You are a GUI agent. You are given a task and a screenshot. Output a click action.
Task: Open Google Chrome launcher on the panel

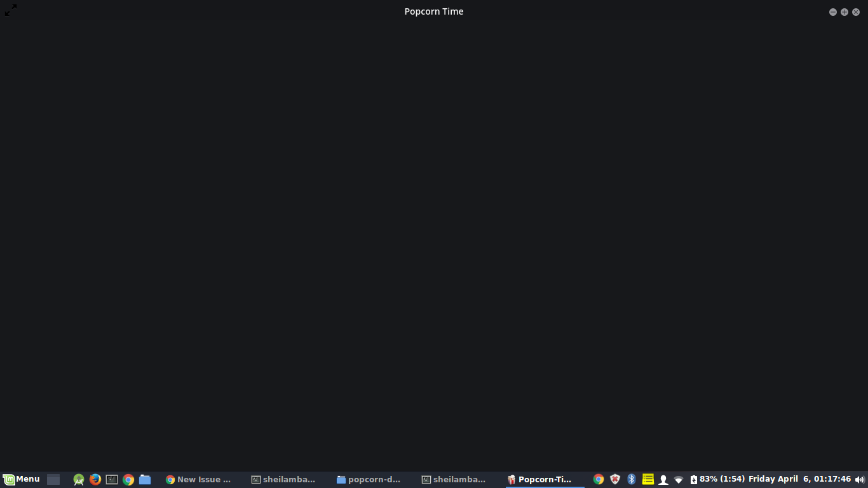(x=128, y=479)
